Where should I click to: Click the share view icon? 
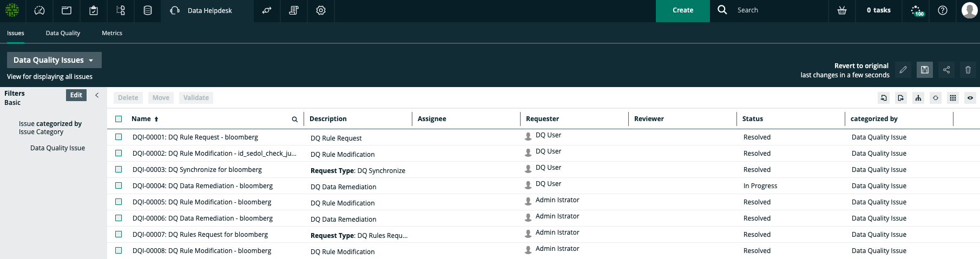tap(946, 70)
